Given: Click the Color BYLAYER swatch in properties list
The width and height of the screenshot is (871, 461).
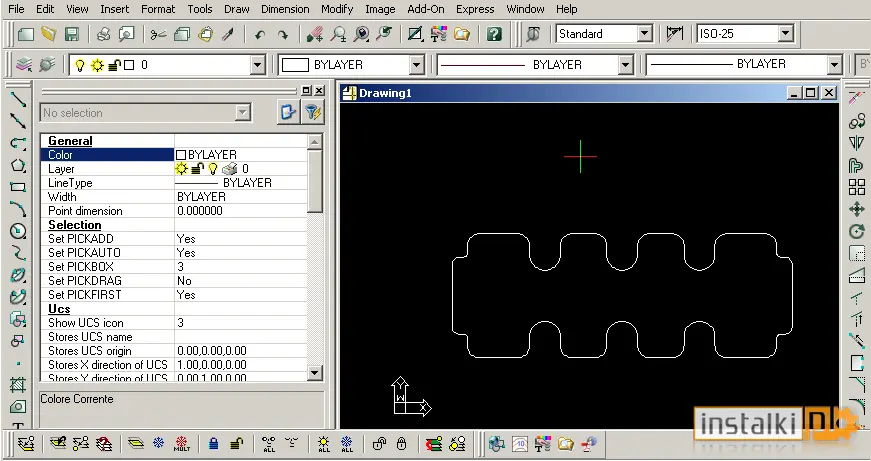Looking at the screenshot, I should pyautogui.click(x=181, y=155).
